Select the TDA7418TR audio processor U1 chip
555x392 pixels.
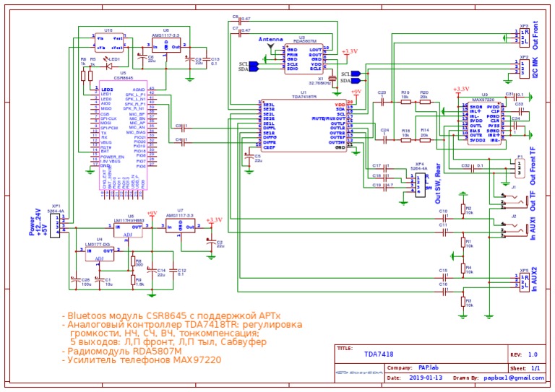pos(304,126)
